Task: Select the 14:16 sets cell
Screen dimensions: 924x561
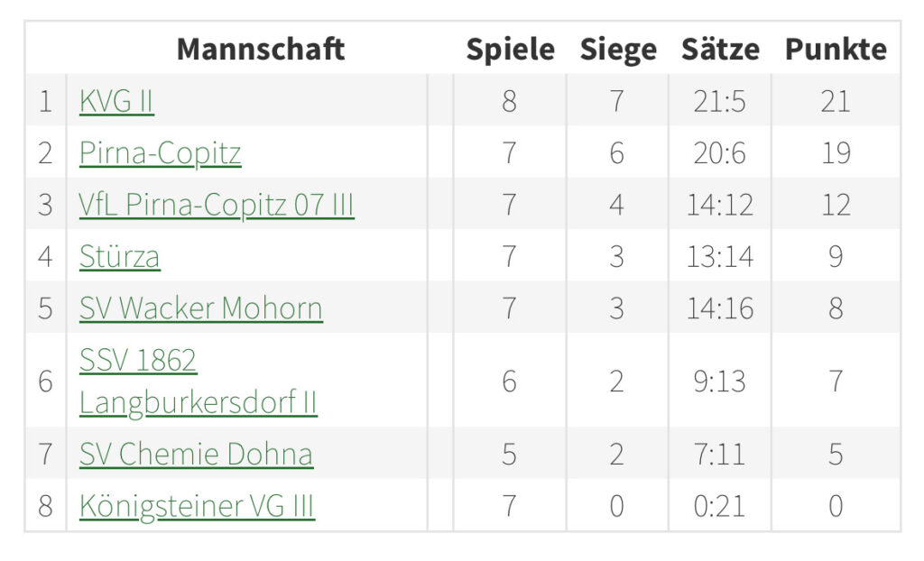Action: pyautogui.click(x=720, y=309)
